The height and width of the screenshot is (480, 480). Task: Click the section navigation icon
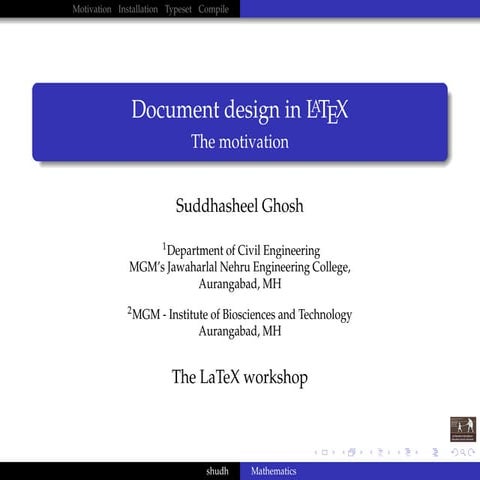(x=408, y=452)
